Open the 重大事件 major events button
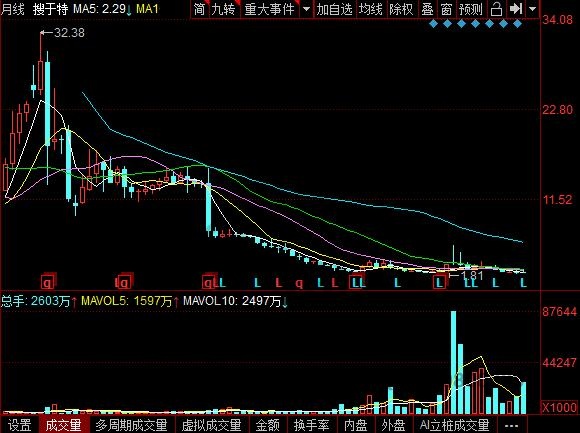 click(269, 9)
